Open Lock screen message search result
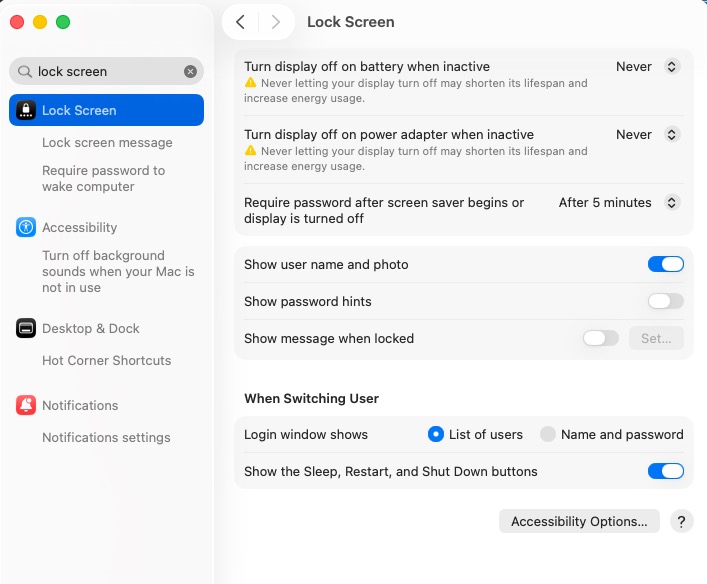Screen dimensions: 707x584 (x=107, y=143)
